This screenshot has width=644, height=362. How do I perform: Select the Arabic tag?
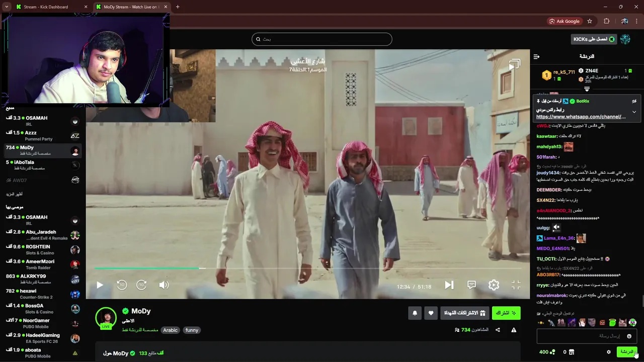coord(170,330)
